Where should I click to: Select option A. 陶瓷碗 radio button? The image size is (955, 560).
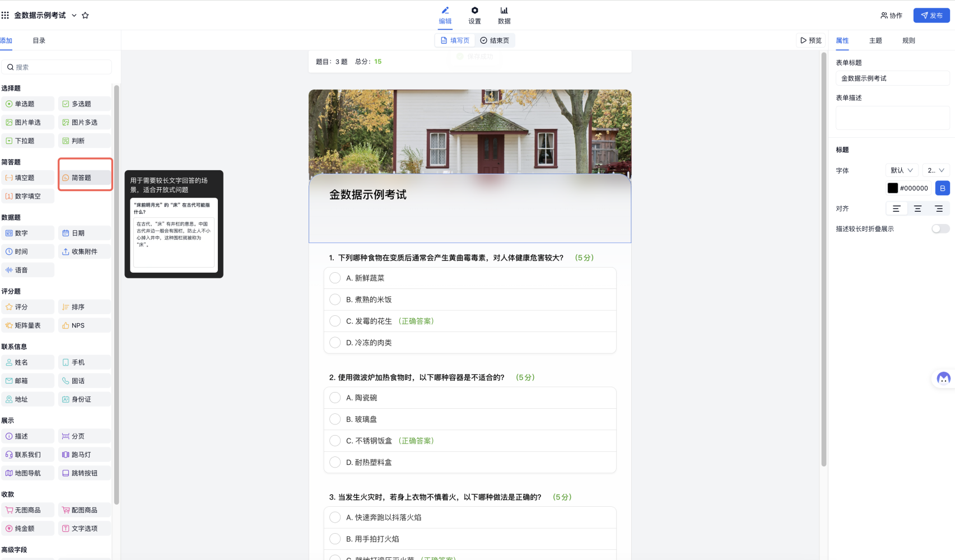click(x=335, y=398)
